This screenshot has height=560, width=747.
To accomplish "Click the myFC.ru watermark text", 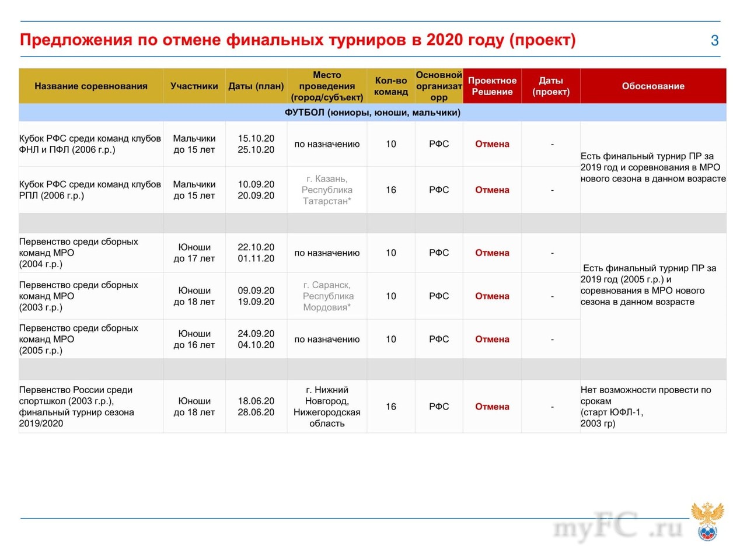I will 617,527.
